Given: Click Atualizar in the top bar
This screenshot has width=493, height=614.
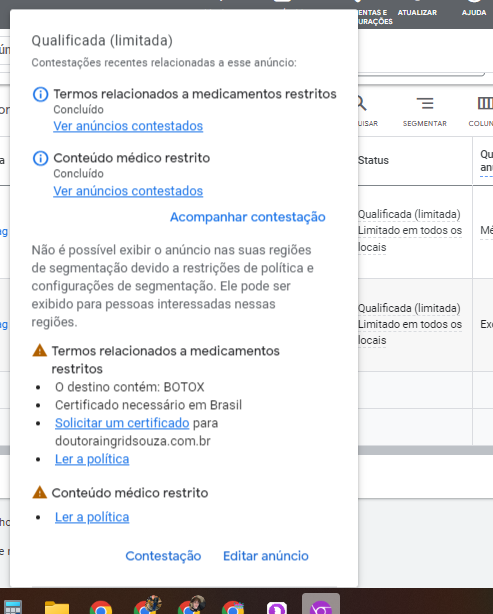Looking at the screenshot, I should [x=417, y=13].
